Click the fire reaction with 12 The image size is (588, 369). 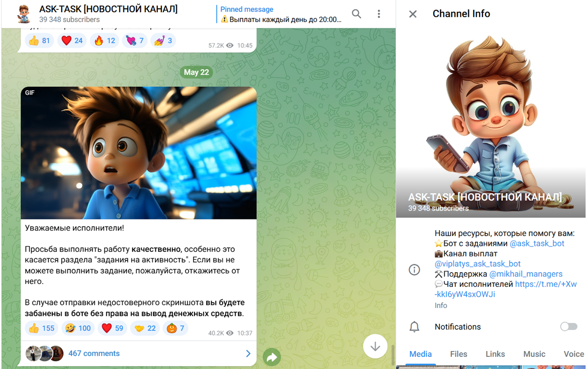[104, 40]
